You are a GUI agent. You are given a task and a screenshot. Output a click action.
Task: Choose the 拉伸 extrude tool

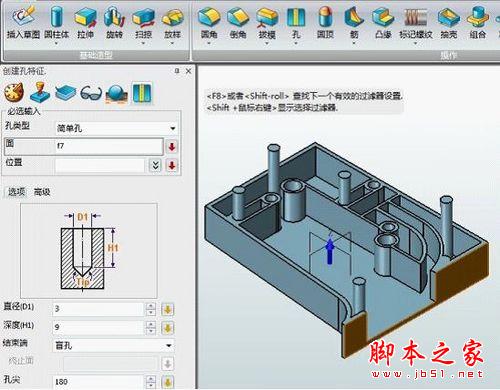click(86, 22)
